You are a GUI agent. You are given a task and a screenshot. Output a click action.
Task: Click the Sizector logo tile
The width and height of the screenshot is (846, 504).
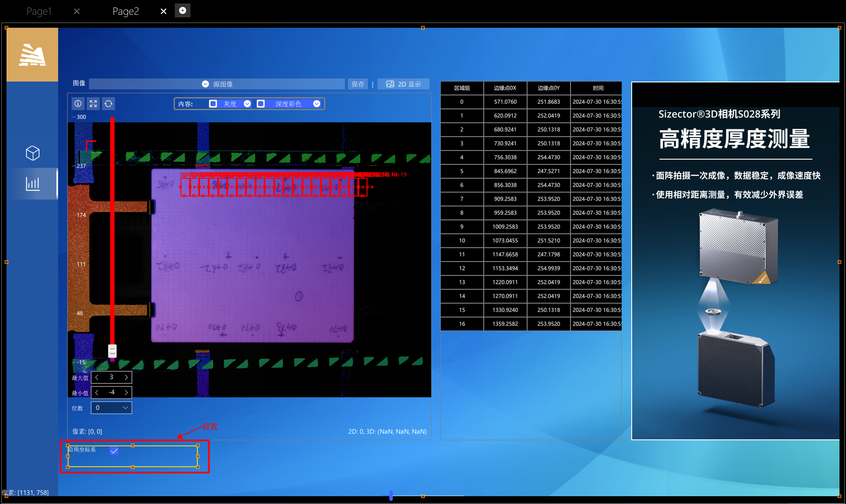point(32,55)
